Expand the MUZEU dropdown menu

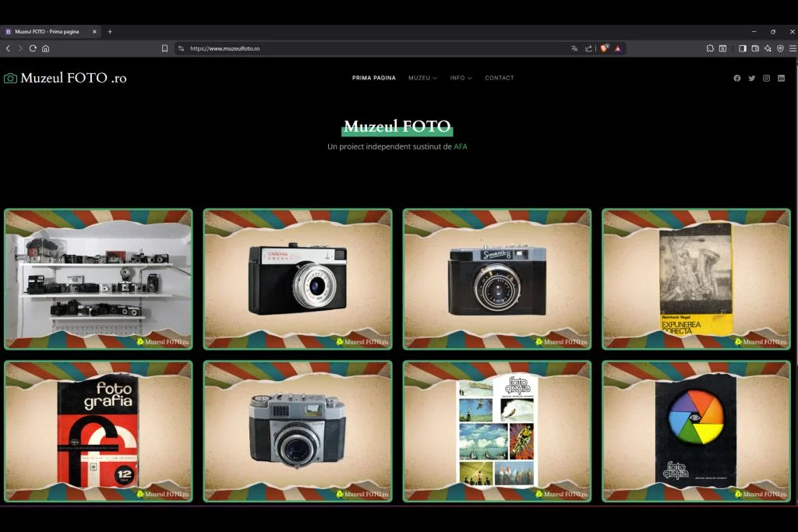click(x=422, y=78)
